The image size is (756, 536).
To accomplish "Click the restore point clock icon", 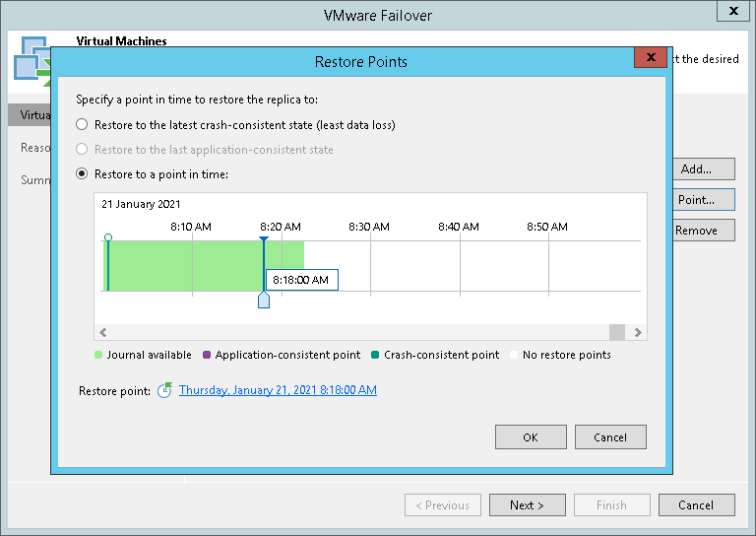I will [x=165, y=390].
